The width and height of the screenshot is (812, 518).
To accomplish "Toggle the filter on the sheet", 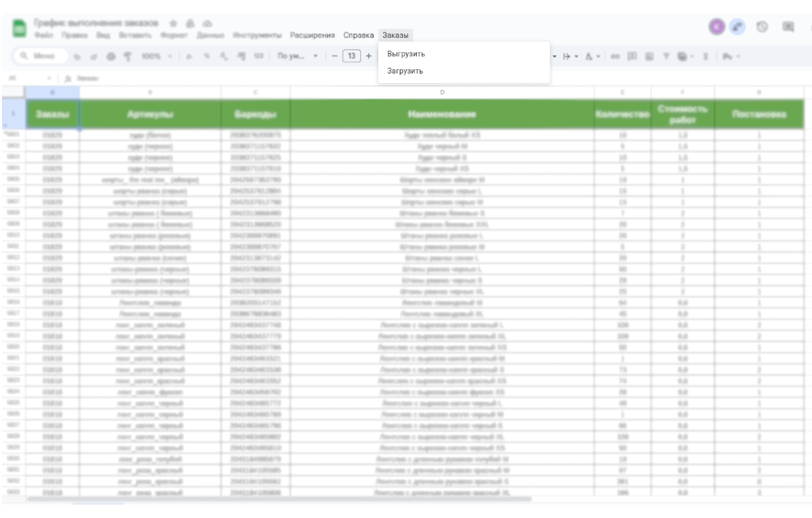I will [666, 56].
